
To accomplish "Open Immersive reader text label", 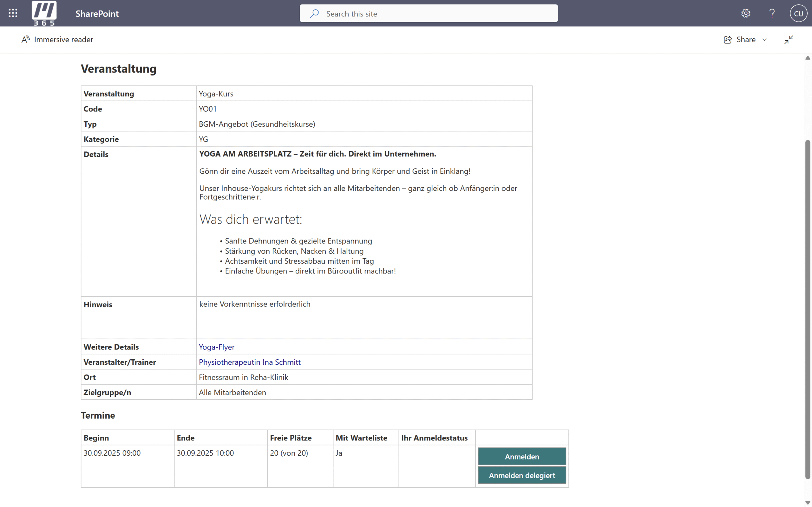I will [x=64, y=40].
